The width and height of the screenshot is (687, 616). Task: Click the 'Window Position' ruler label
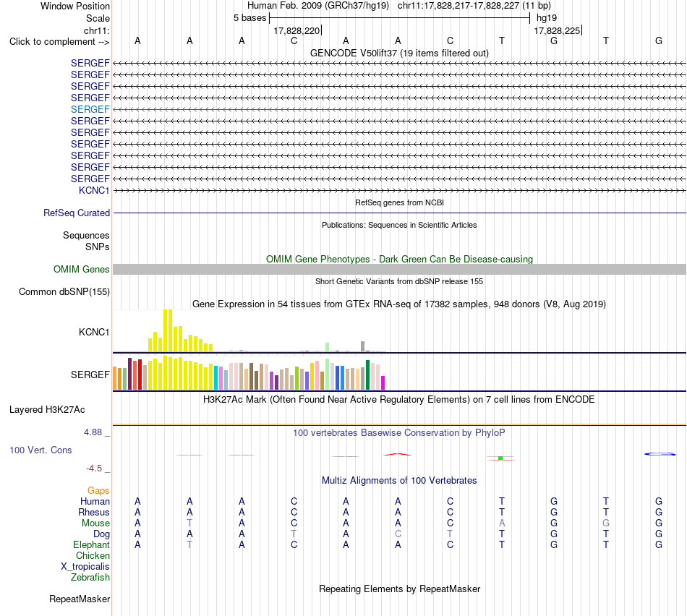(x=75, y=6)
